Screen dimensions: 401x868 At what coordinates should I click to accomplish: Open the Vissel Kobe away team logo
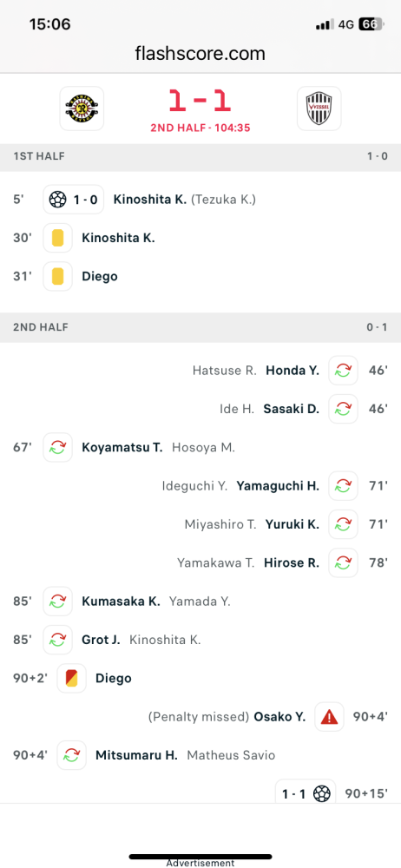tap(319, 108)
